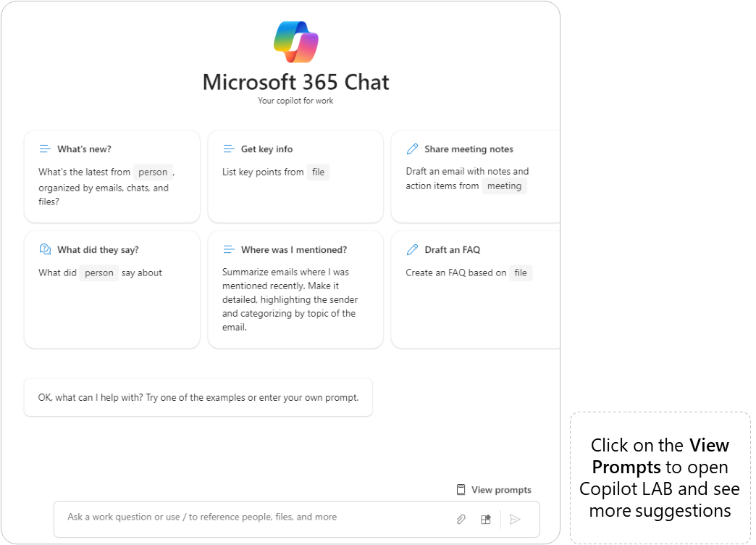Click the pencil icon on Share meeting notes

coord(412,149)
